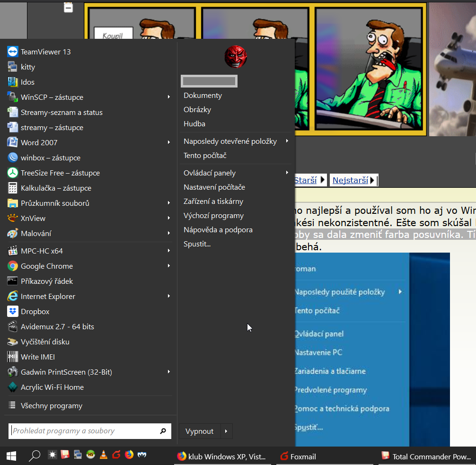Click the Vypnout shutdown button
Screen dimensions: 476x465
pos(200,431)
